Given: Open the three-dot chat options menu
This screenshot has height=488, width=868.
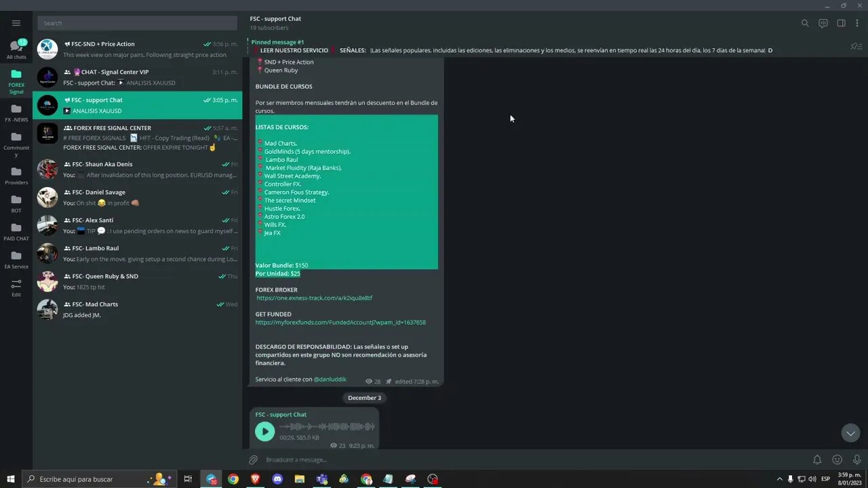Looking at the screenshot, I should (857, 23).
